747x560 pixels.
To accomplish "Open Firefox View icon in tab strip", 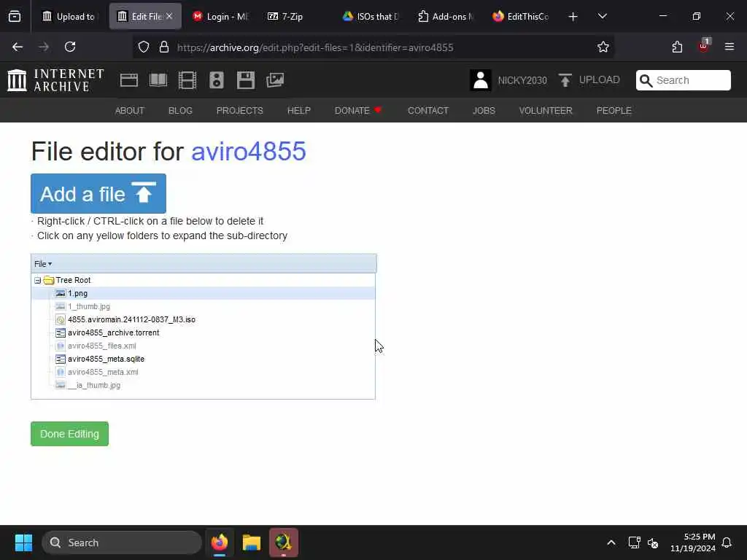I will (x=15, y=17).
